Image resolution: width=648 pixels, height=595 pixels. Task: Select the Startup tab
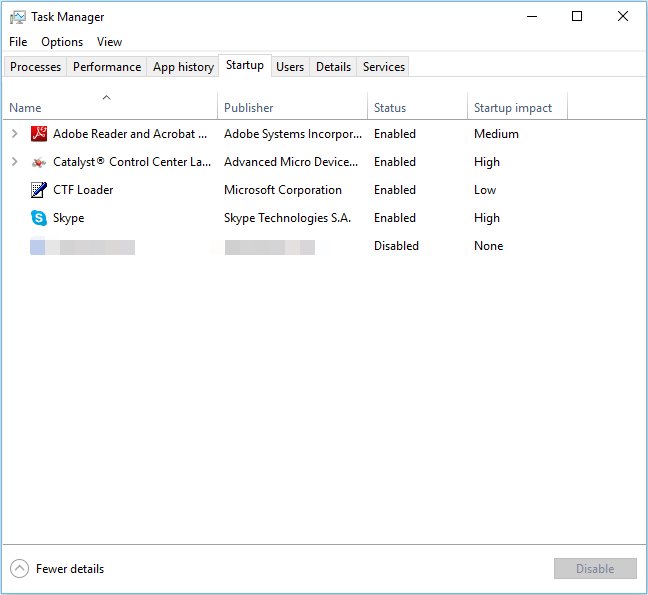click(245, 65)
